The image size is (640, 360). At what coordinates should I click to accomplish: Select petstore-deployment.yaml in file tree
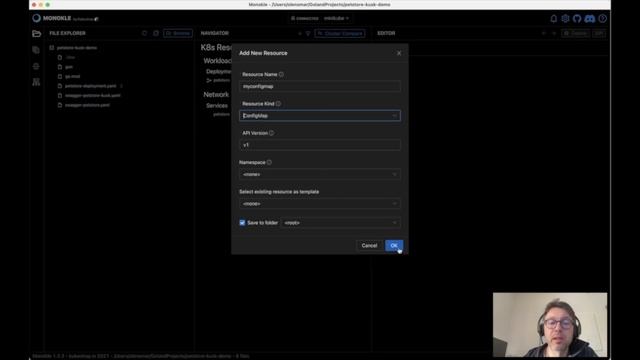click(90, 86)
